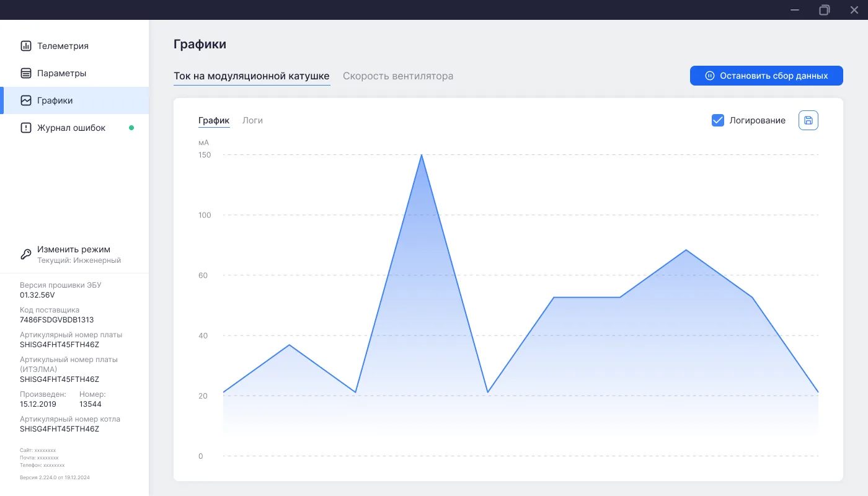Click firmware version 01.32.56V
This screenshot has width=868, height=496.
tap(37, 295)
